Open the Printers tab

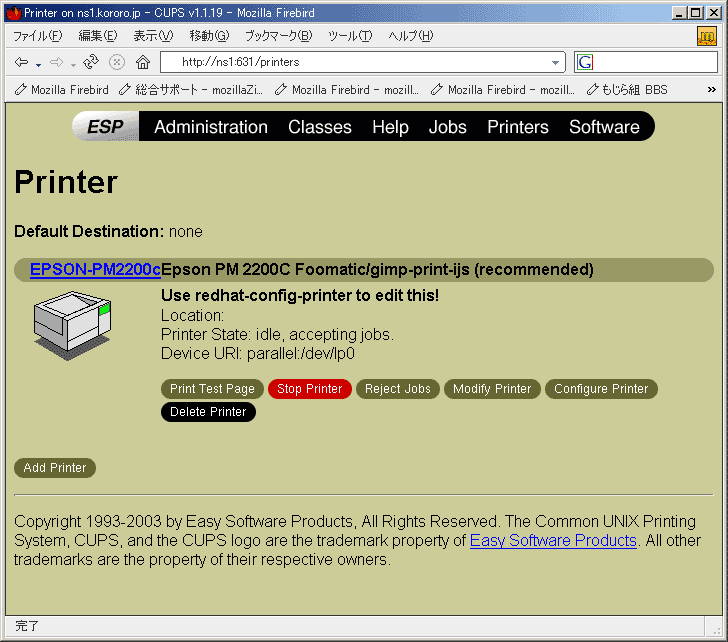coord(518,127)
